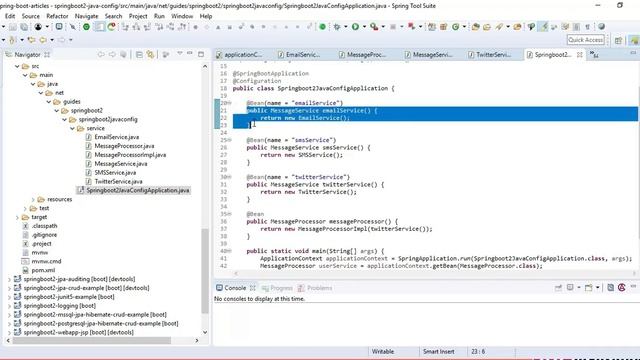Click the Navigator Forward arrow icon

point(112,55)
